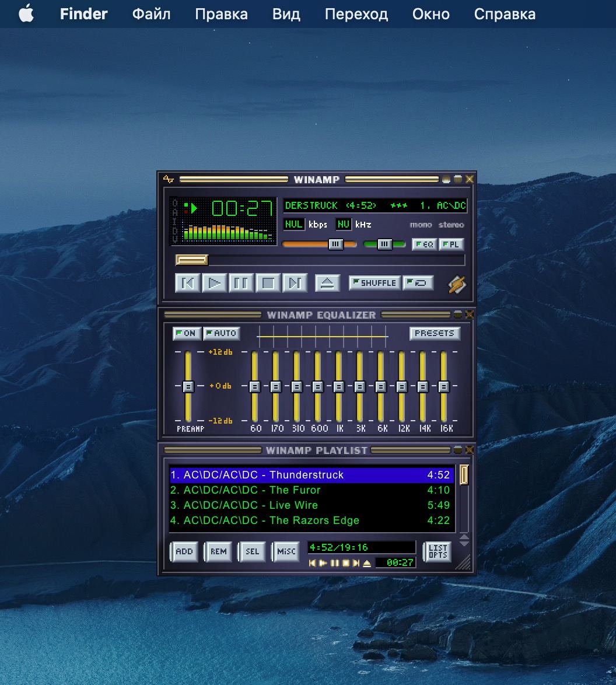Click the volume slider handle
Screen dimensions: 616x685
(x=335, y=244)
